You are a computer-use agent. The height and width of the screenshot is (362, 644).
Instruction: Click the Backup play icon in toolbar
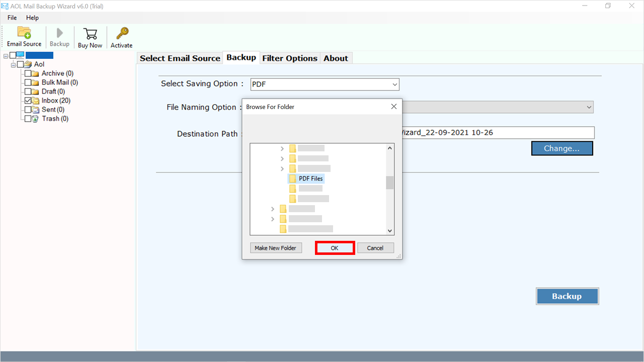coord(59,33)
